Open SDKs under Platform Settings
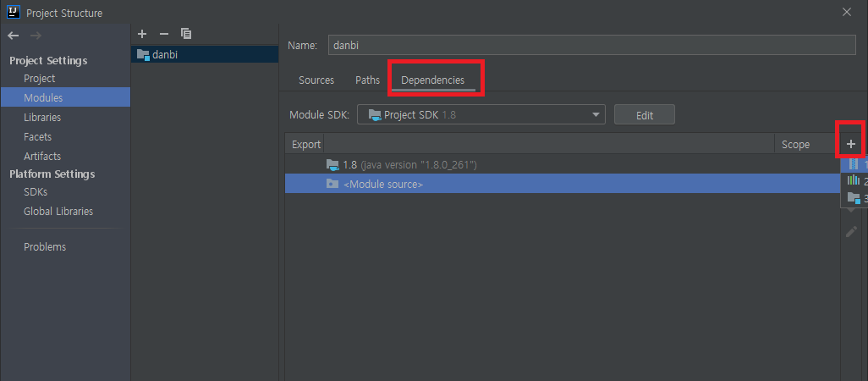The image size is (868, 381). pyautogui.click(x=36, y=192)
